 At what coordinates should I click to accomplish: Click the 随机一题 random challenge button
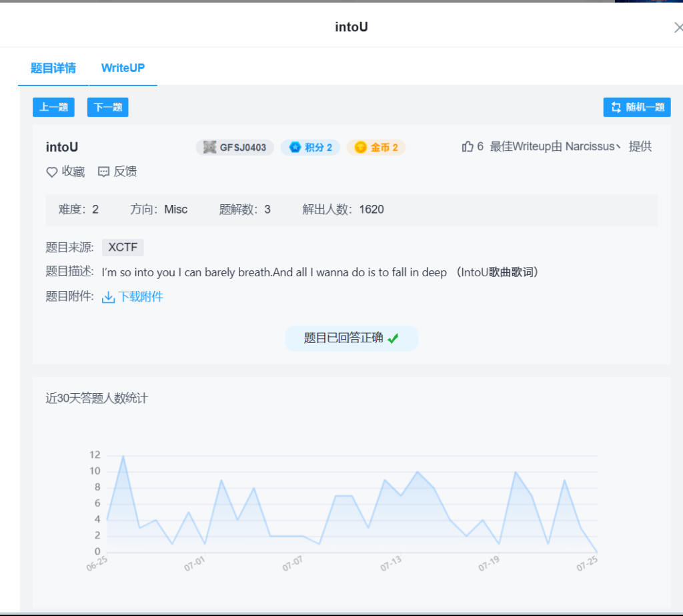pyautogui.click(x=637, y=107)
